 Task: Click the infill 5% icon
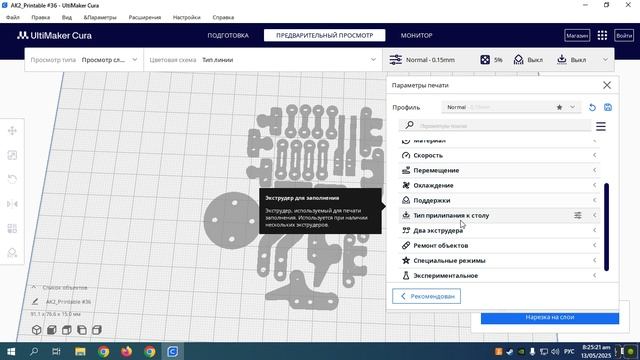click(485, 60)
